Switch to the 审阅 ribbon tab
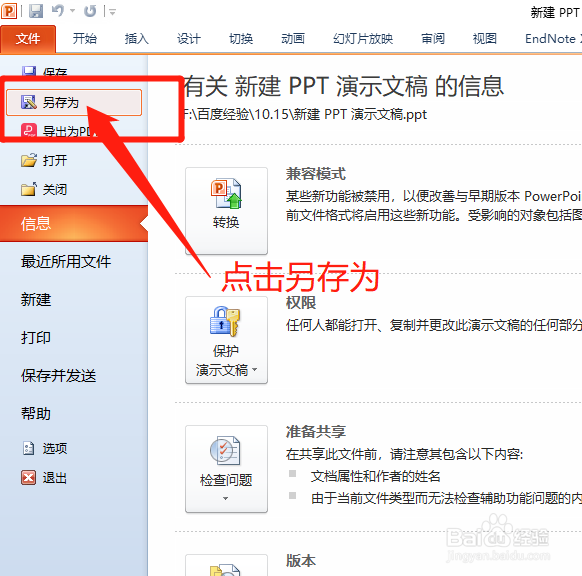Viewport: 582px width, 576px height. (x=433, y=39)
